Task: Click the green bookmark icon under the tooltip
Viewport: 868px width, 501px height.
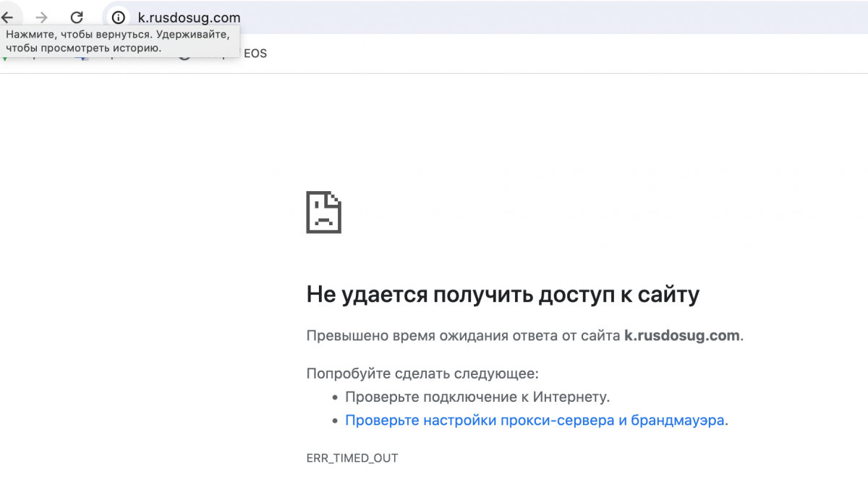Action: coord(5,58)
